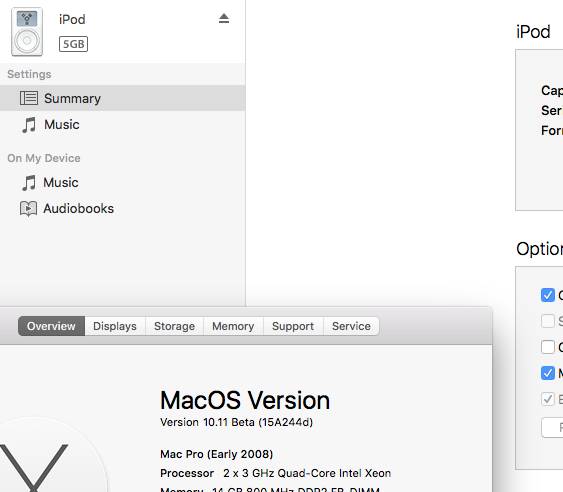Open Music under On My Device
Image resolution: width=563 pixels, height=492 pixels.
[122, 182]
